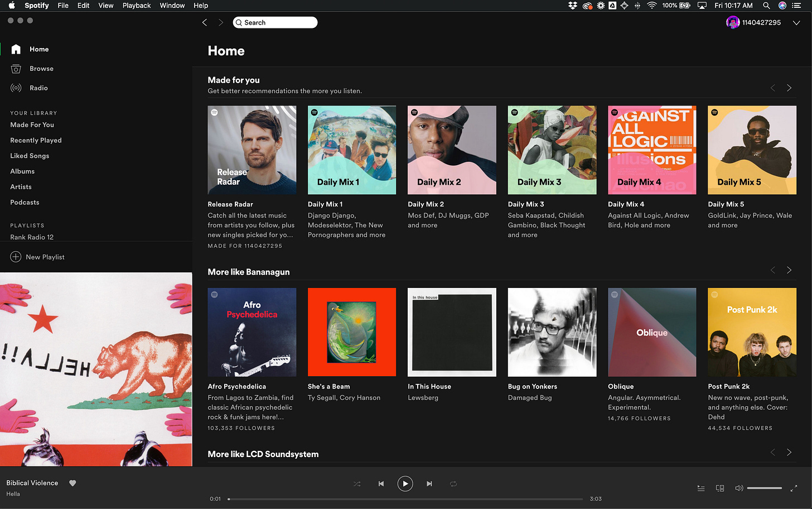Image resolution: width=812 pixels, height=509 pixels.
Task: Open the Post Punk 2k cover
Action: click(x=752, y=332)
